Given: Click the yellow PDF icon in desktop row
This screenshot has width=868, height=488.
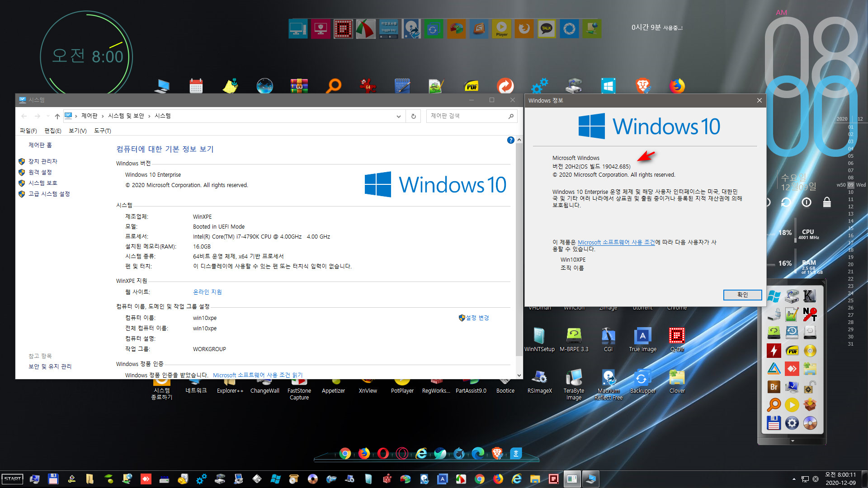Looking at the screenshot, I should click(471, 86).
